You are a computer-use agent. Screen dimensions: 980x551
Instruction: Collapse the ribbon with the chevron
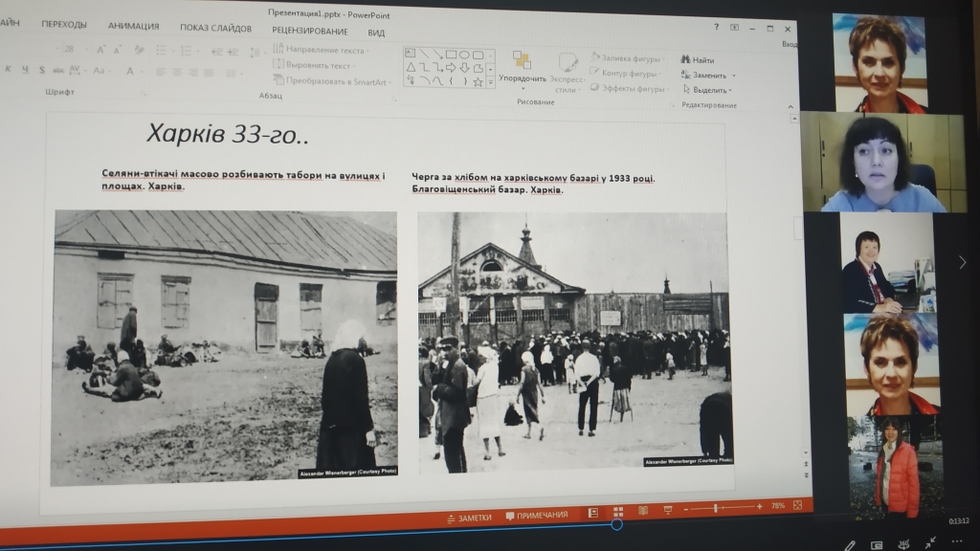(790, 107)
